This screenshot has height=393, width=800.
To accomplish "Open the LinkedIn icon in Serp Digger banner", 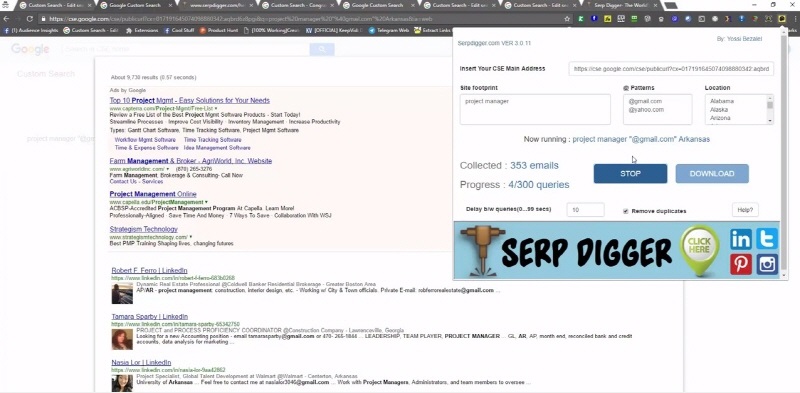I will click(x=740, y=239).
